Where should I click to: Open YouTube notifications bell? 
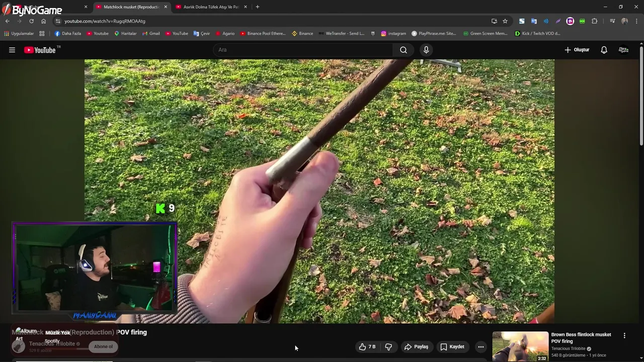(604, 50)
